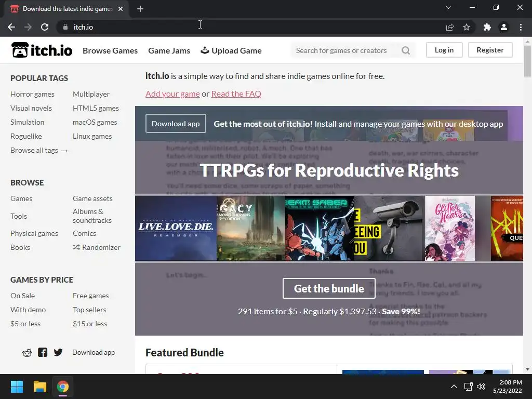Image resolution: width=532 pixels, height=399 pixels.
Task: Open the Chrome profile icon
Action: 504,27
